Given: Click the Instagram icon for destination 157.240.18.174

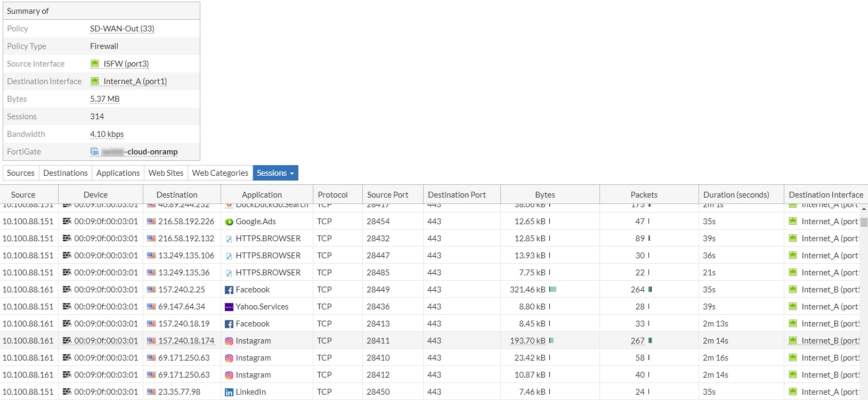Looking at the screenshot, I should click(x=229, y=341).
